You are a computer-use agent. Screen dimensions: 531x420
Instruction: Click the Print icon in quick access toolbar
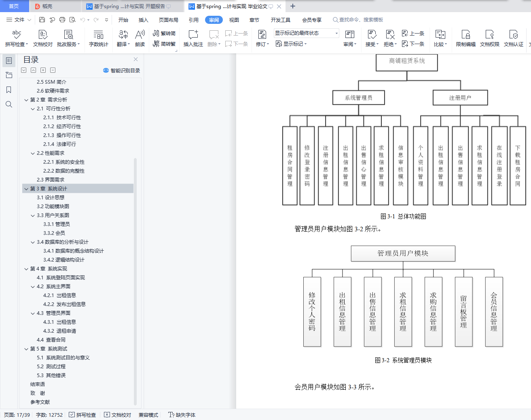(x=62, y=19)
